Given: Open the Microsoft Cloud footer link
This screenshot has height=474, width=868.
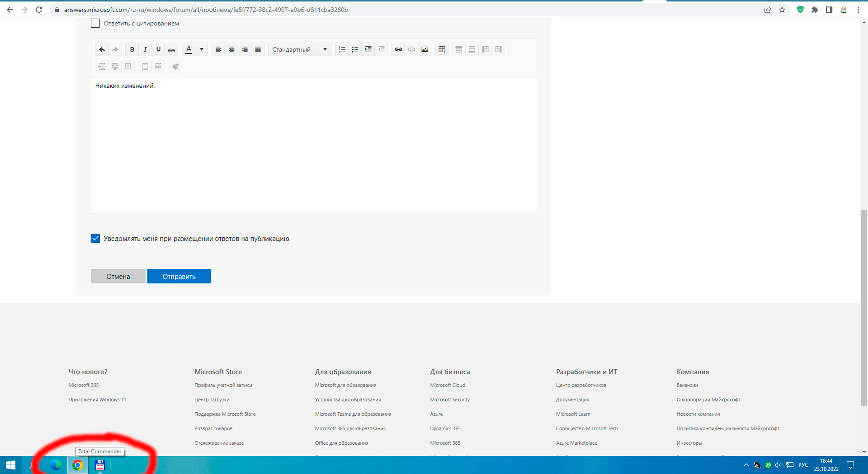Looking at the screenshot, I should pyautogui.click(x=447, y=385).
